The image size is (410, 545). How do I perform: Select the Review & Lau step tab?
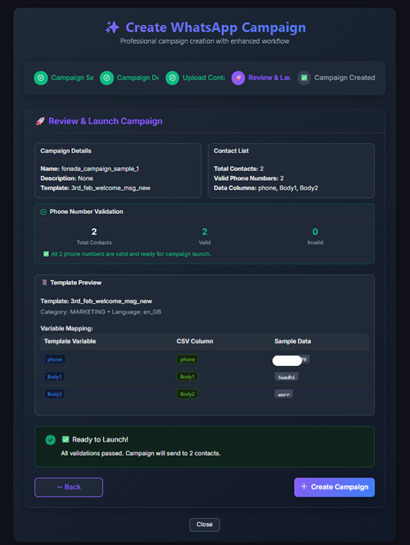(x=261, y=78)
